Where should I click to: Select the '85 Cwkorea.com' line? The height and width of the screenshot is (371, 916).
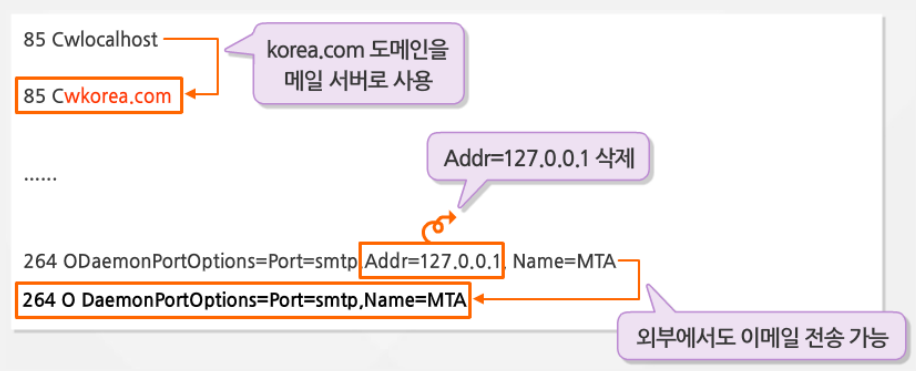(99, 96)
